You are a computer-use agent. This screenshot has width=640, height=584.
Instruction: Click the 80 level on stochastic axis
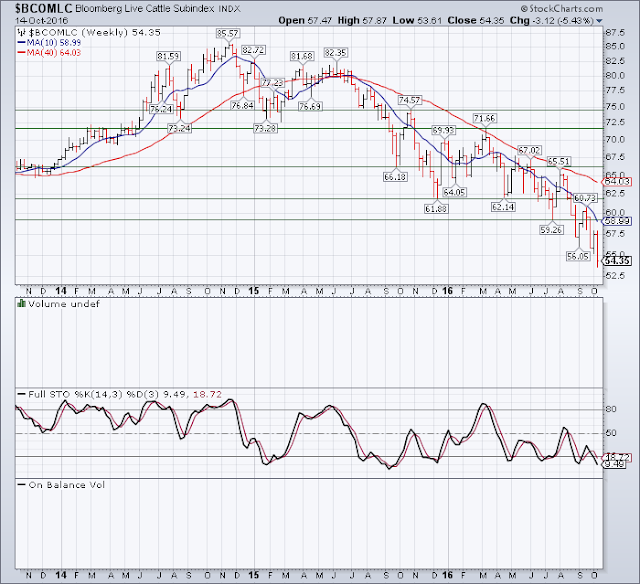pyautogui.click(x=611, y=409)
